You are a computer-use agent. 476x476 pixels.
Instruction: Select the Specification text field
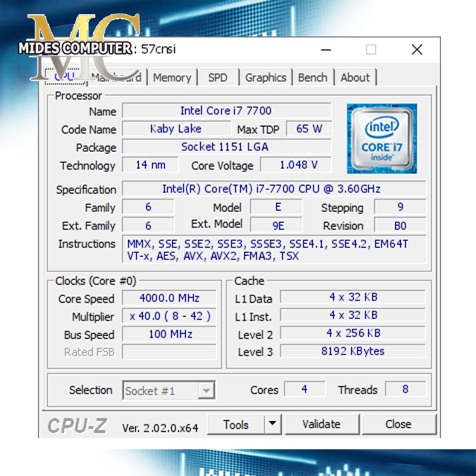(274, 189)
